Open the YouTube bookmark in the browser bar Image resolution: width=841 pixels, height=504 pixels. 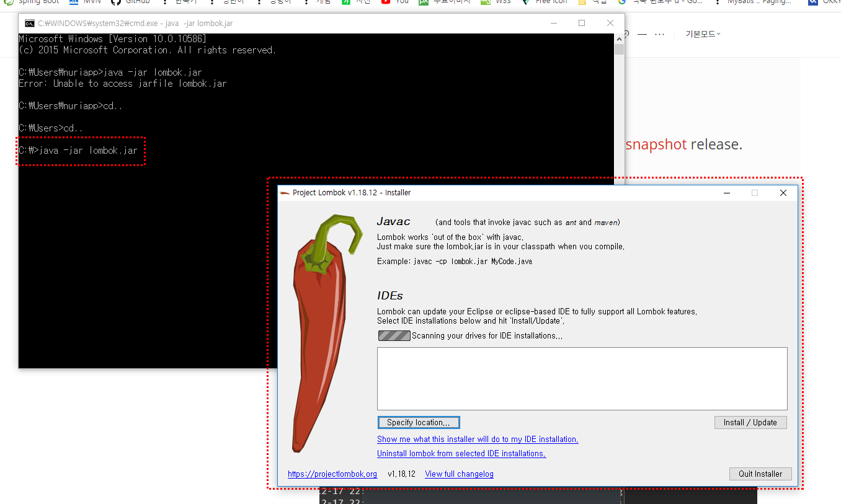point(395,2)
